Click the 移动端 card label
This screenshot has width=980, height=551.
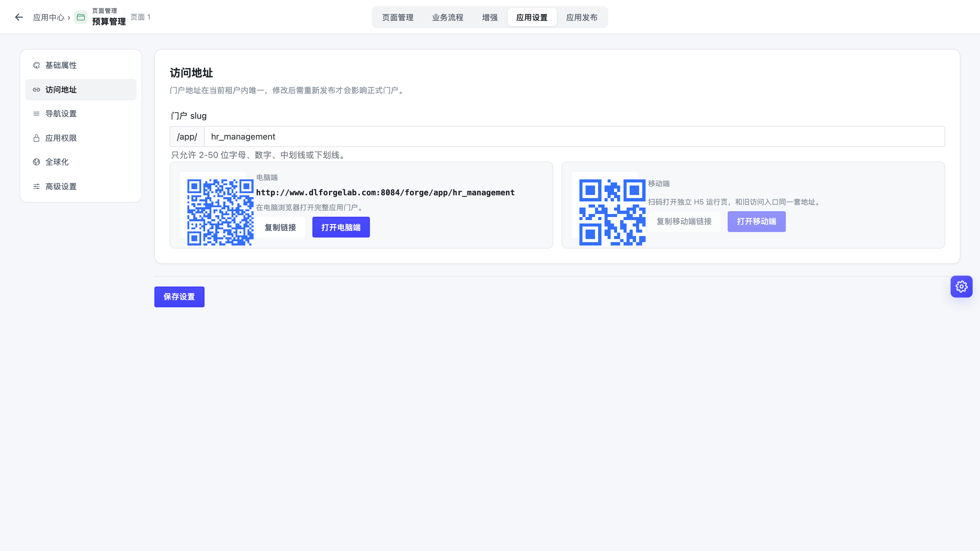coord(659,183)
